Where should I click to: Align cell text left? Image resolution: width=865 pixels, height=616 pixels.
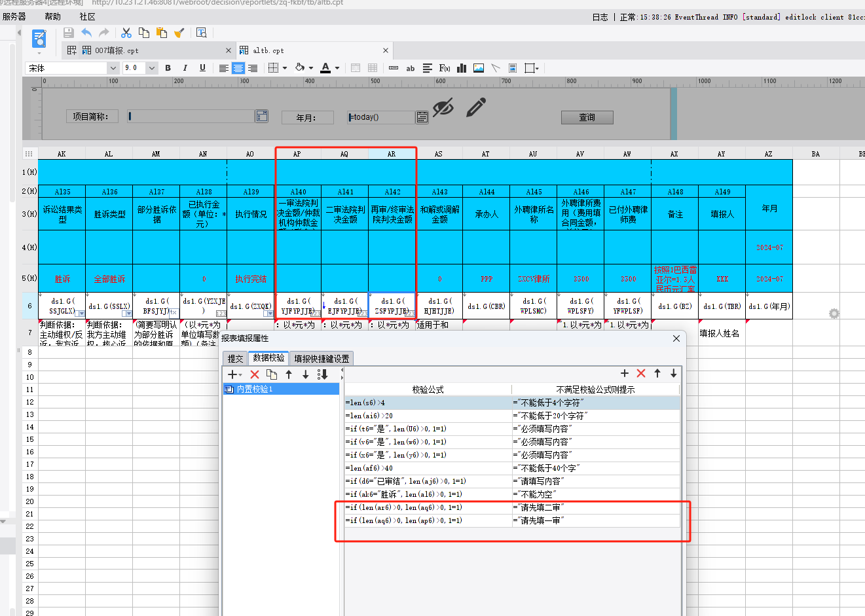224,68
